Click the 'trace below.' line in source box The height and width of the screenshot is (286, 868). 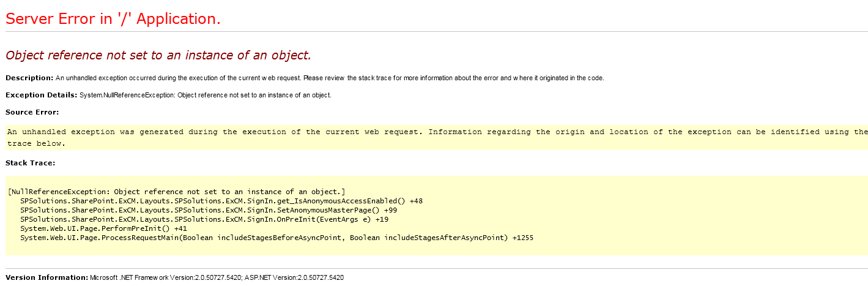(36, 143)
